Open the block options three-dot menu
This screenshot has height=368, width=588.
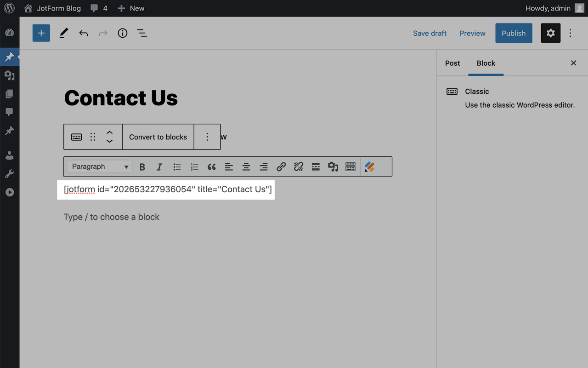tap(207, 137)
